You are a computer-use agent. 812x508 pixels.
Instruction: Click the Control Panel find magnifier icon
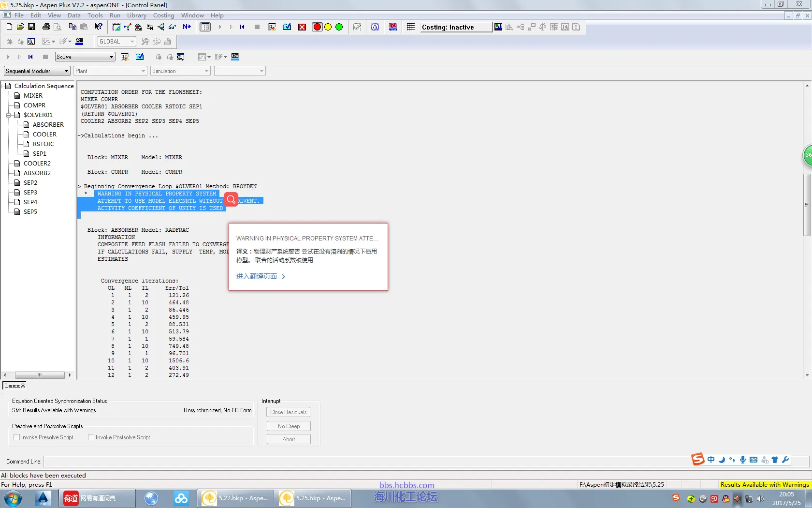(x=181, y=57)
